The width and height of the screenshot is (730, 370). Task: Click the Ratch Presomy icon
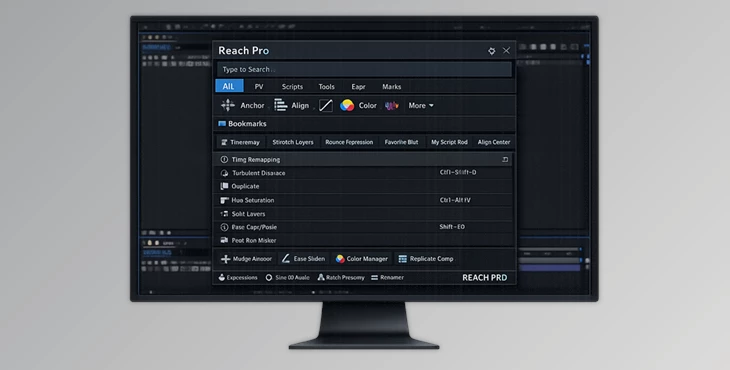[x=321, y=277]
